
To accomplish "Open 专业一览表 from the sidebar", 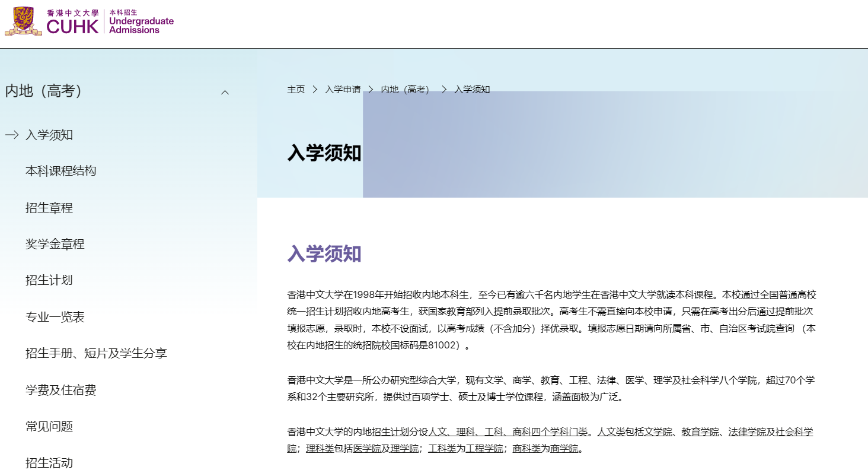I will [55, 317].
